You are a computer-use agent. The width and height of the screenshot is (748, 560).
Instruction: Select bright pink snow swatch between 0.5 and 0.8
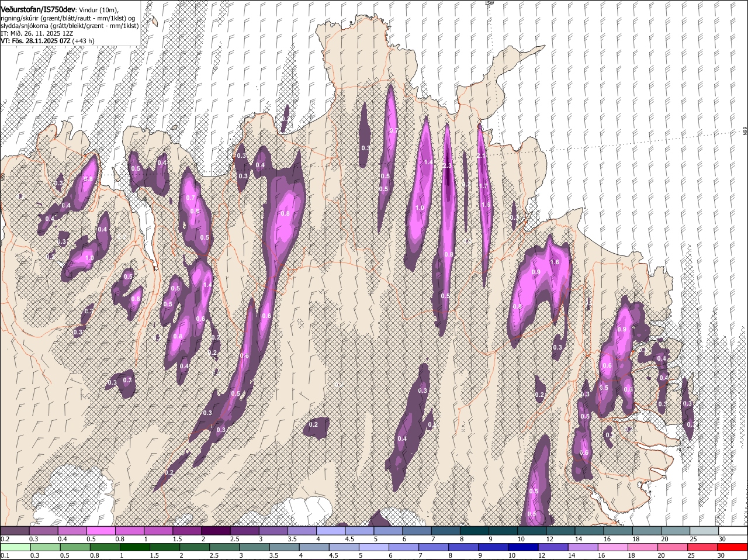(x=101, y=531)
